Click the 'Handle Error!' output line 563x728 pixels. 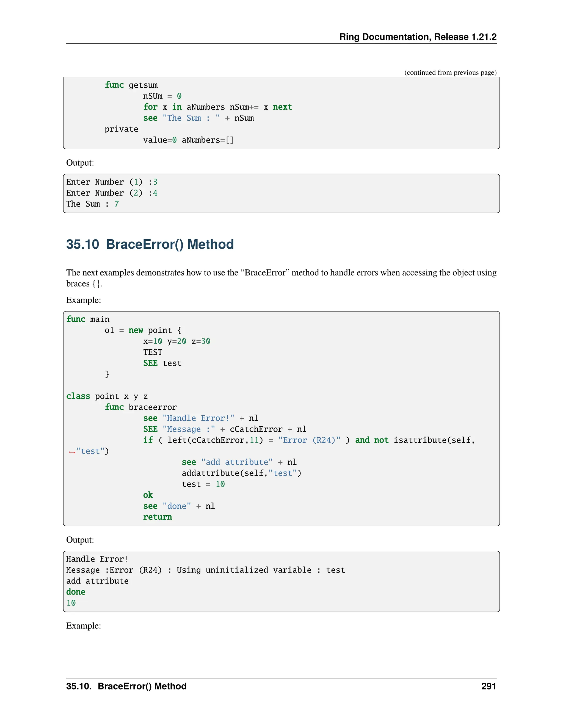coord(97,559)
